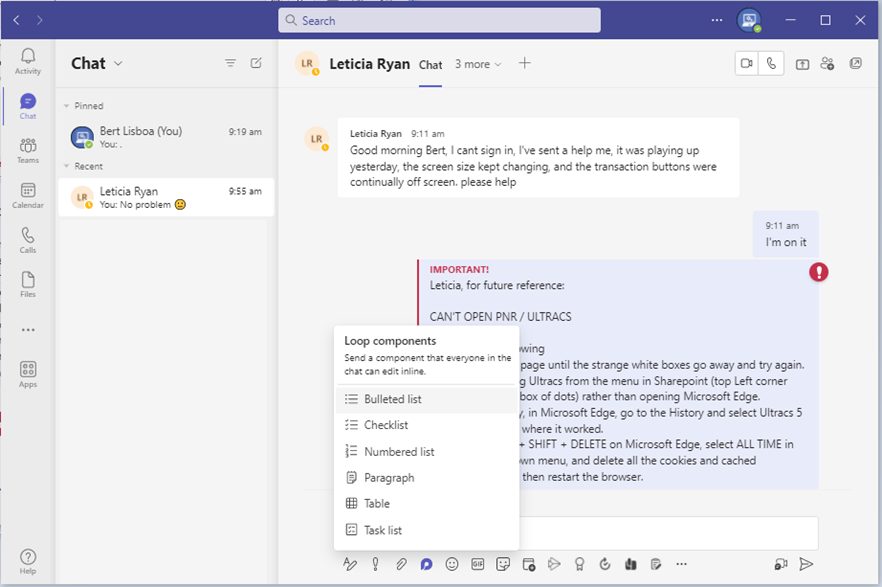This screenshot has height=587, width=882.
Task: Insert a Task list Loop component
Action: 426,530
